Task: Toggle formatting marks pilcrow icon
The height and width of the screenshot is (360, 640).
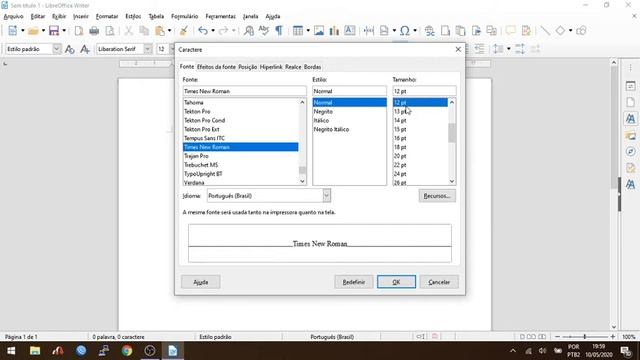Action: click(279, 31)
